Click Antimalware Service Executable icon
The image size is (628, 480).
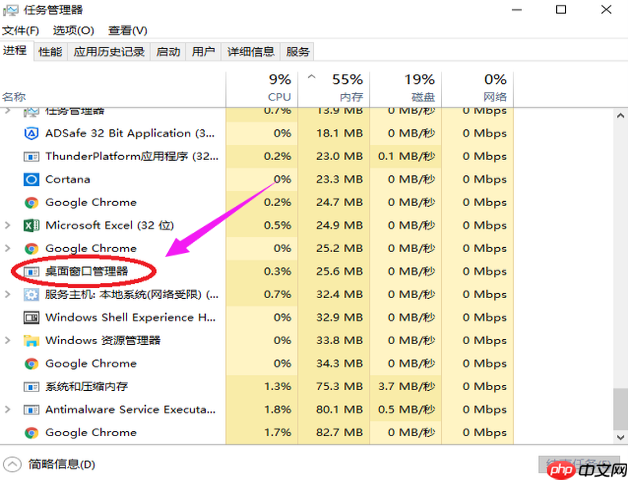31,410
